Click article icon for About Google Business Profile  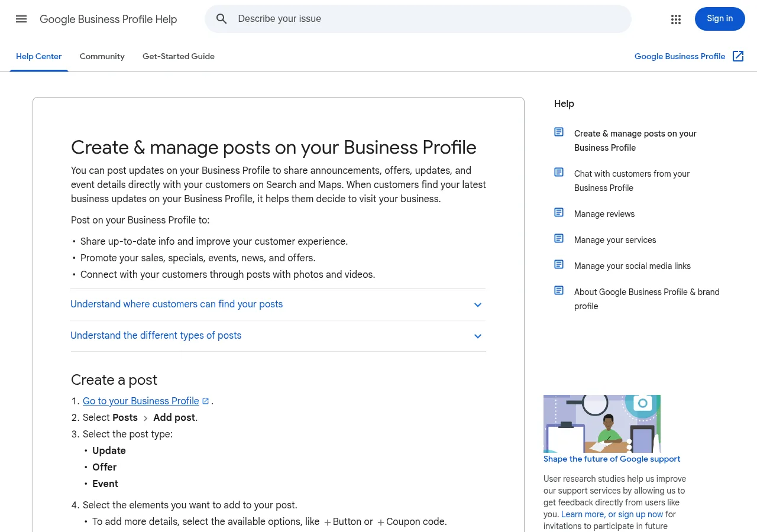tap(559, 290)
